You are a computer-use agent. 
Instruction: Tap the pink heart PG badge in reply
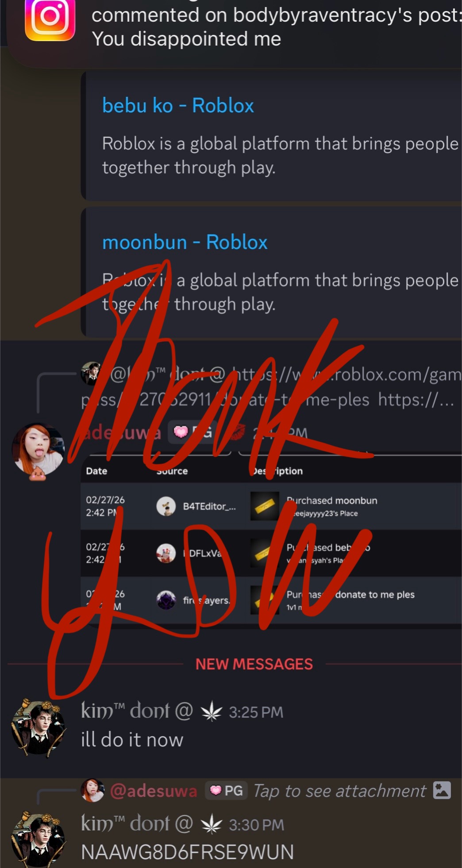(226, 791)
